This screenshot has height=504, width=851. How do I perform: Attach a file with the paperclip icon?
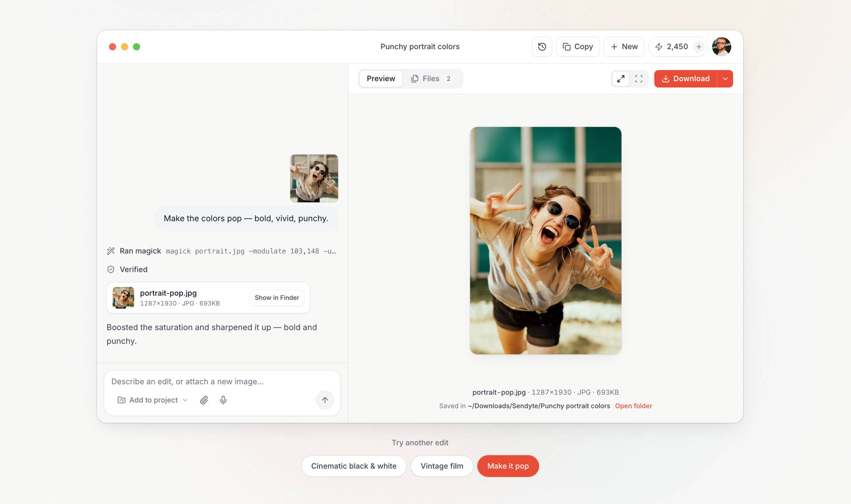click(x=204, y=400)
